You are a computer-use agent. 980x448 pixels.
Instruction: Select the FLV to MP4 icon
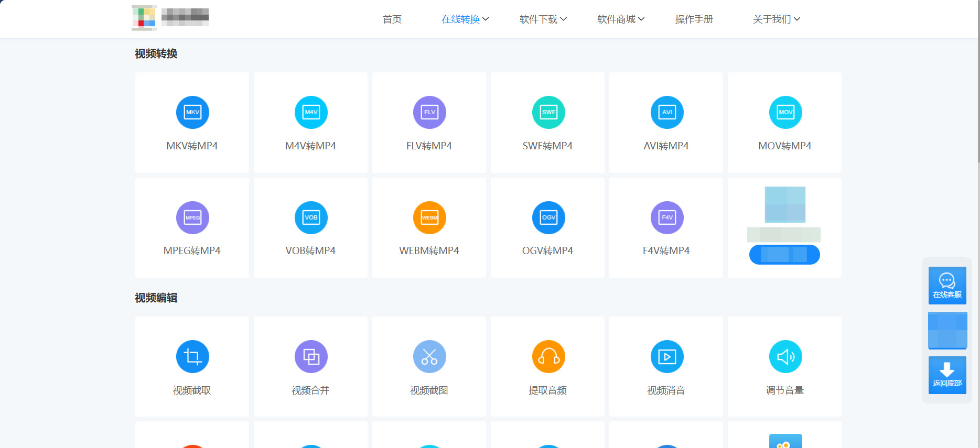tap(429, 112)
